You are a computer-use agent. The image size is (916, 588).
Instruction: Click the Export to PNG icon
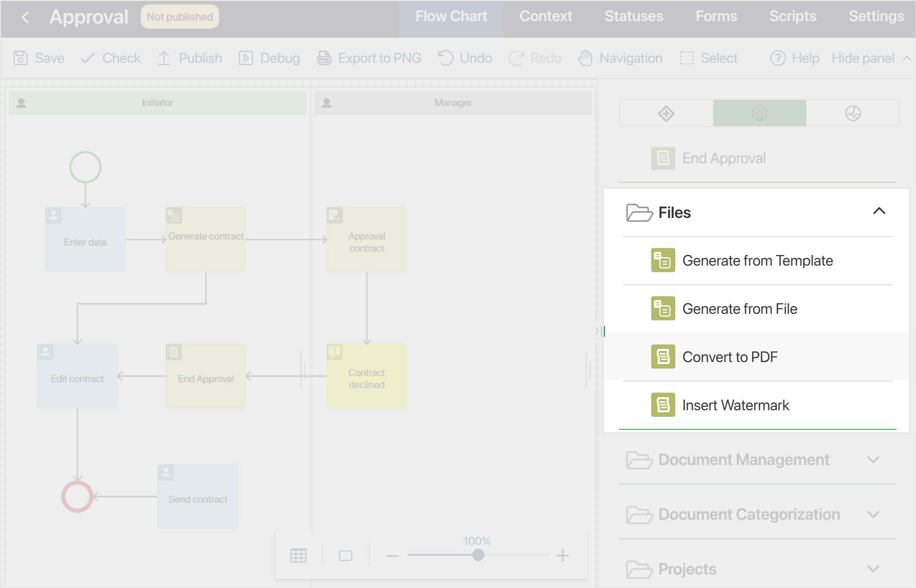click(x=324, y=58)
